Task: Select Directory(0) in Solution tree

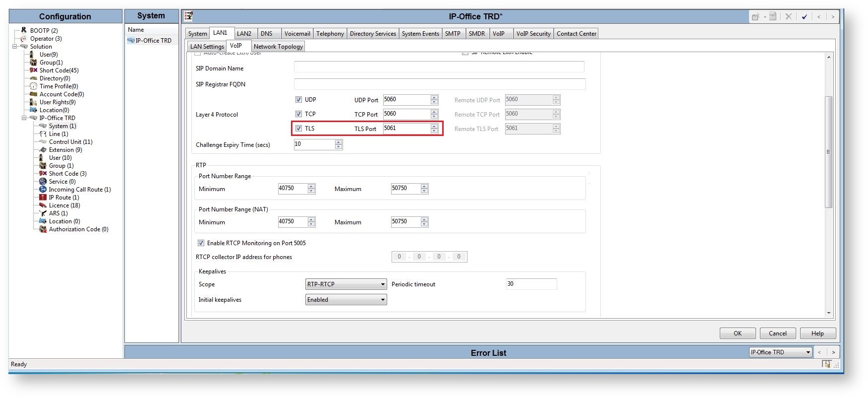Action: (x=55, y=78)
